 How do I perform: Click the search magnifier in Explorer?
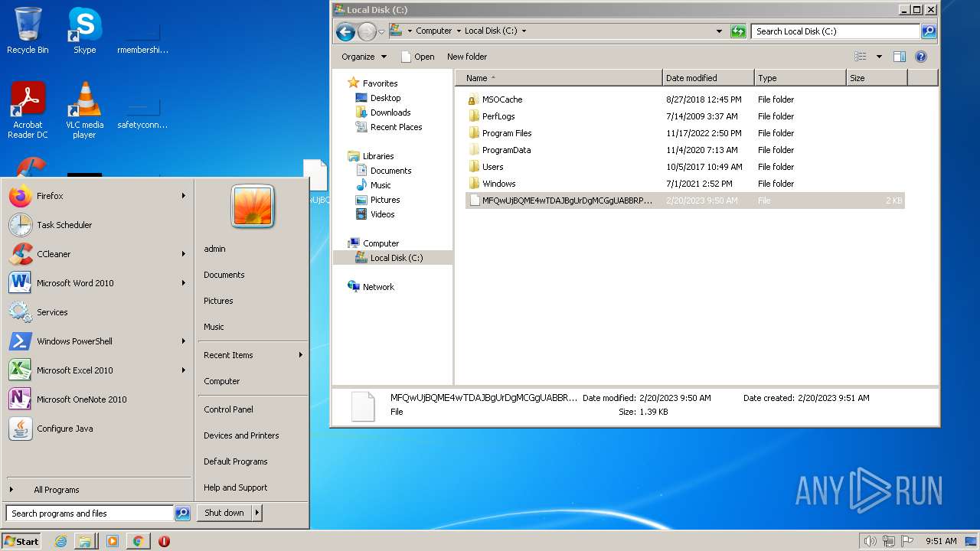click(x=929, y=31)
